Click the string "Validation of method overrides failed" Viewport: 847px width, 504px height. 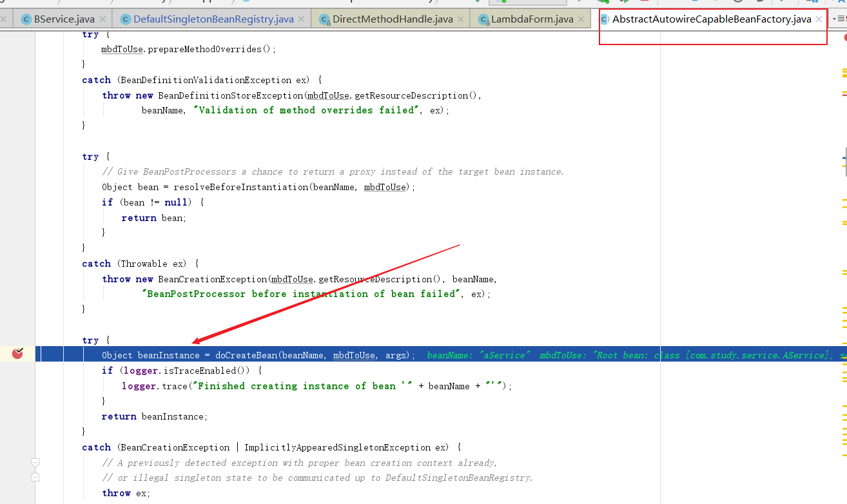pyautogui.click(x=306, y=110)
